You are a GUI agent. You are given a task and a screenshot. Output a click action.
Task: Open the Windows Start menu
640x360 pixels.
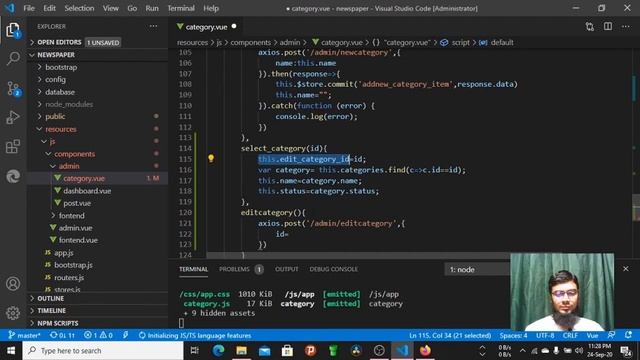tap(11, 351)
